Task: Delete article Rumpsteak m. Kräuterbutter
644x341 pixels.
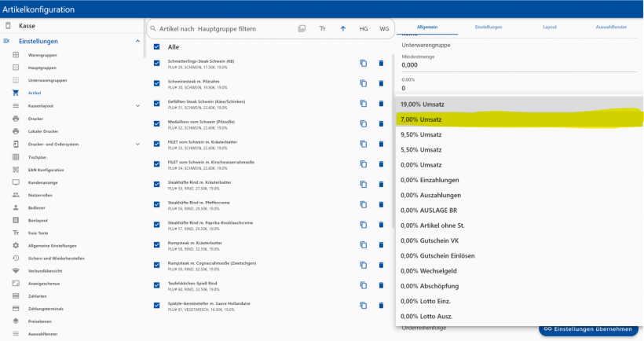Action: click(381, 245)
